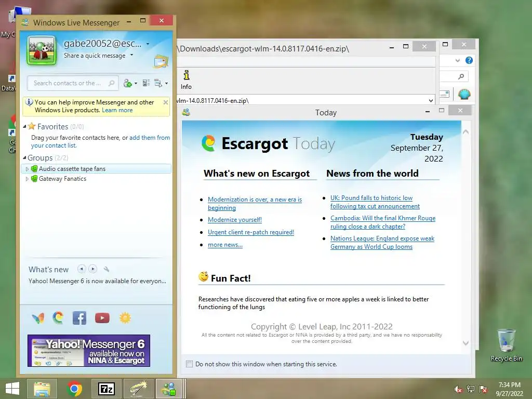
Task: Click scroll up arrow in Today window
Action: click(466, 131)
